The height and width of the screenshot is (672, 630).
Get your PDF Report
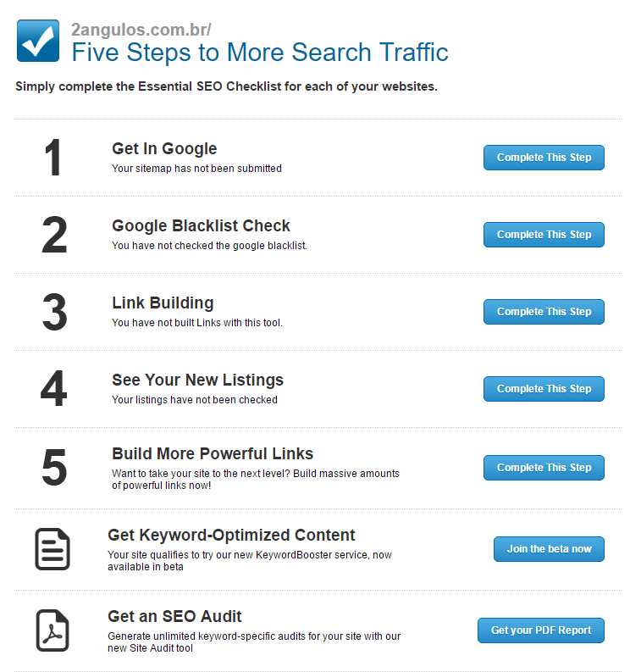pos(541,630)
